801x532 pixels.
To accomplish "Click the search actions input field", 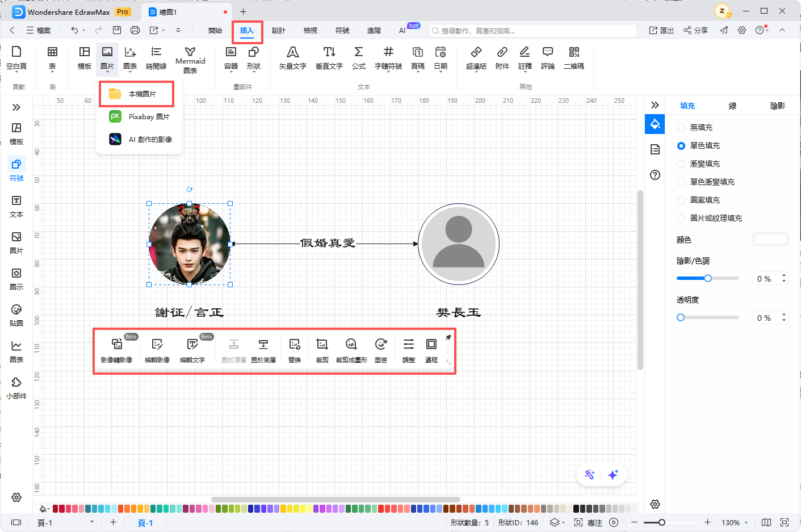I will tap(534, 31).
